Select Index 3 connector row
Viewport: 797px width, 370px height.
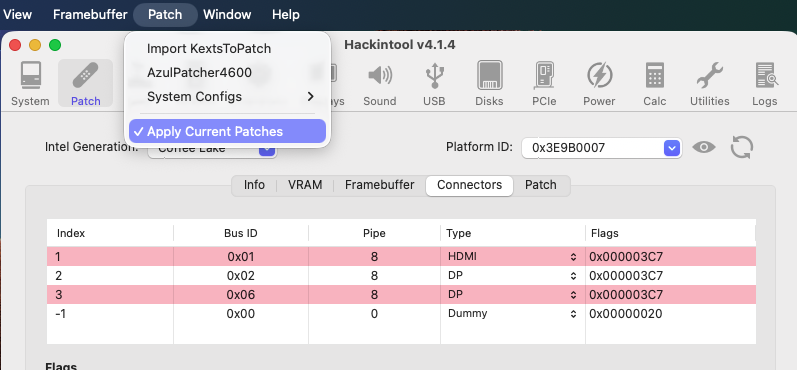tap(401, 295)
